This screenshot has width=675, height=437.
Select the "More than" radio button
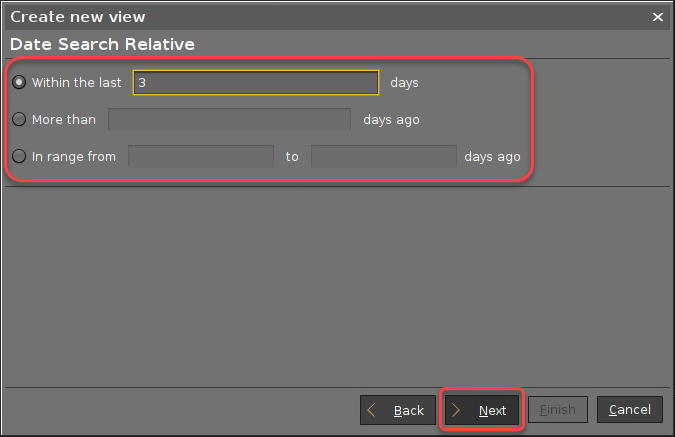click(19, 120)
